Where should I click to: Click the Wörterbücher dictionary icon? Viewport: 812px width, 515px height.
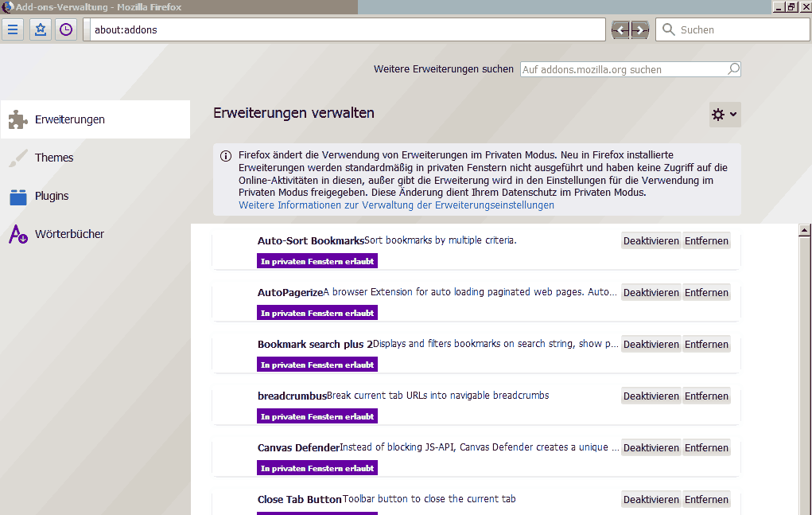(18, 234)
